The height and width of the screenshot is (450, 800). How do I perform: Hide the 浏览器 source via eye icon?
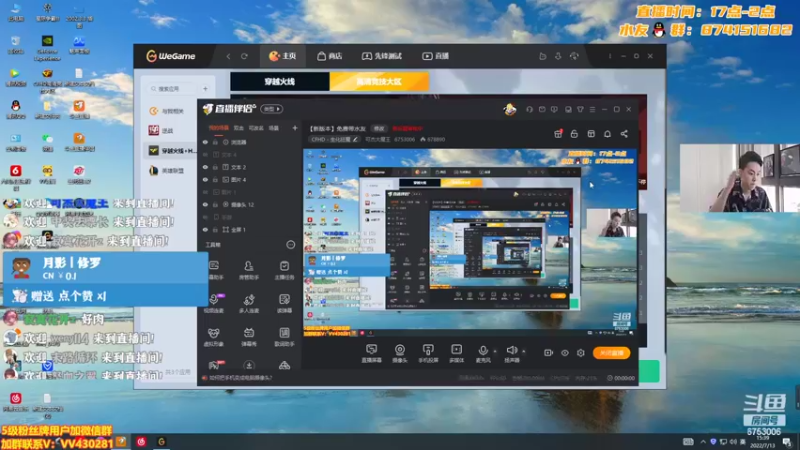pos(206,142)
